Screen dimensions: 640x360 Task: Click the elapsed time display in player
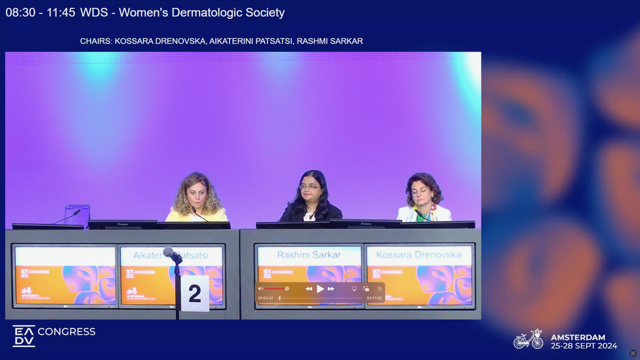[x=266, y=298]
